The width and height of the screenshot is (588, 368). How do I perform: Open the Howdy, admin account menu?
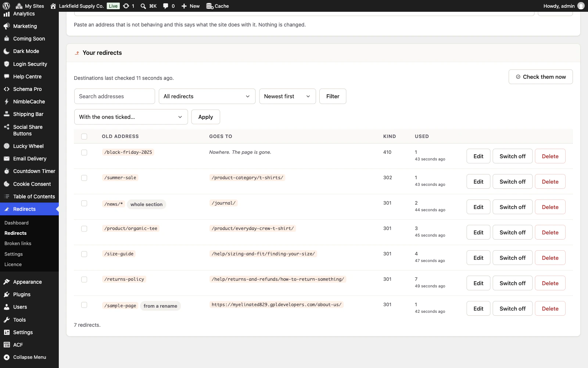[x=564, y=6]
